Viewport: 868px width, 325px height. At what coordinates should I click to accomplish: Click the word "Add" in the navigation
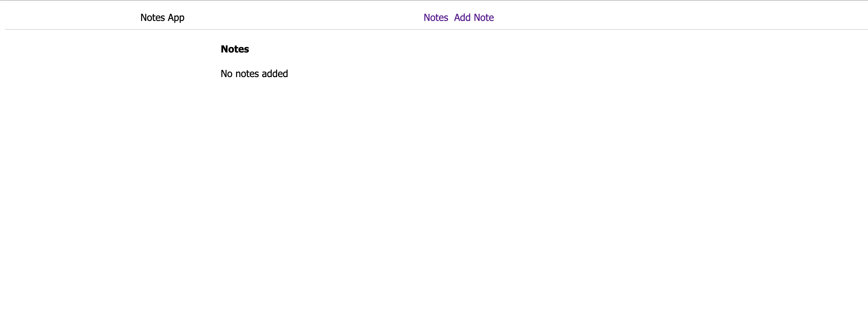click(462, 18)
